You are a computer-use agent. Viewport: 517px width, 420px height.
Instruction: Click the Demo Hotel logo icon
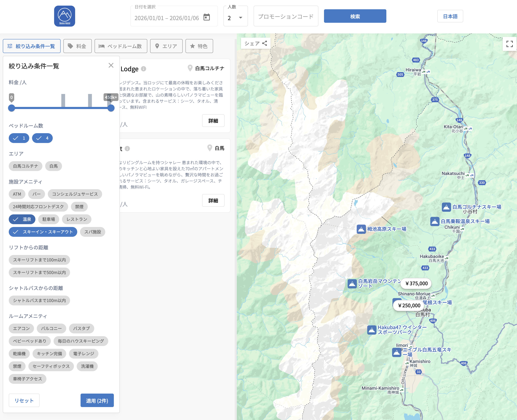64,16
